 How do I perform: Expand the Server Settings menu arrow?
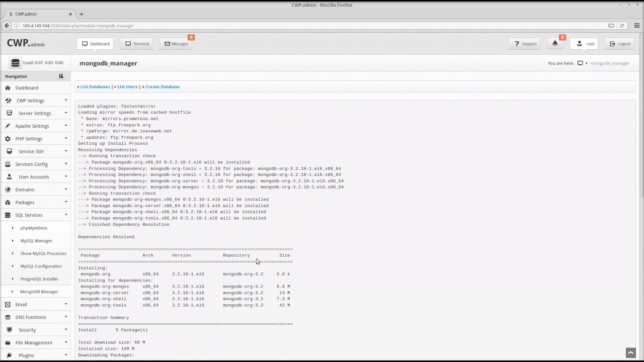[x=65, y=113]
